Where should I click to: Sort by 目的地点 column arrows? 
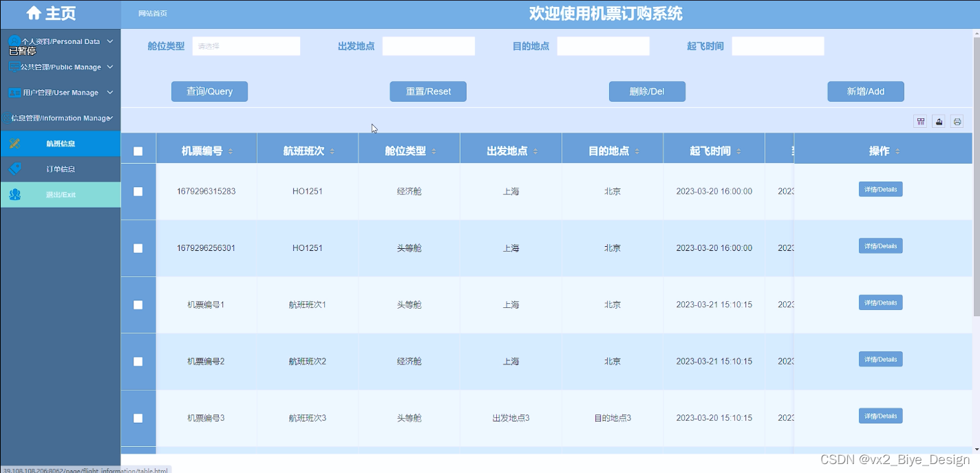(x=637, y=151)
